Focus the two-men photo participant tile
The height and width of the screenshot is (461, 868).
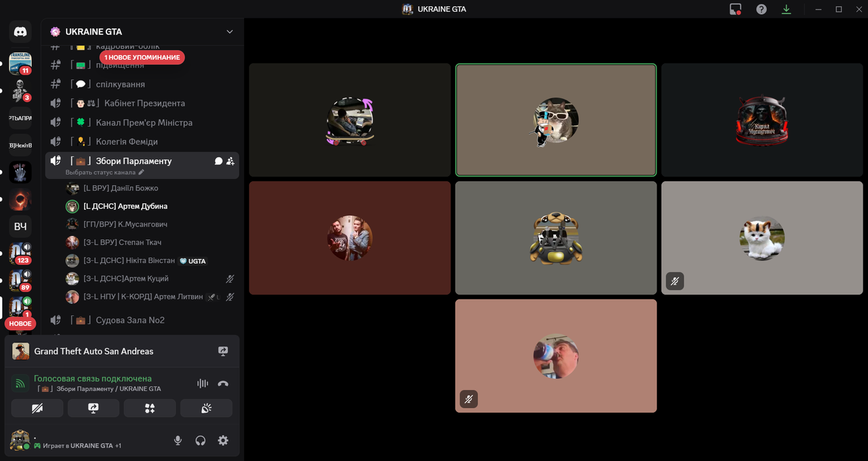click(x=350, y=238)
